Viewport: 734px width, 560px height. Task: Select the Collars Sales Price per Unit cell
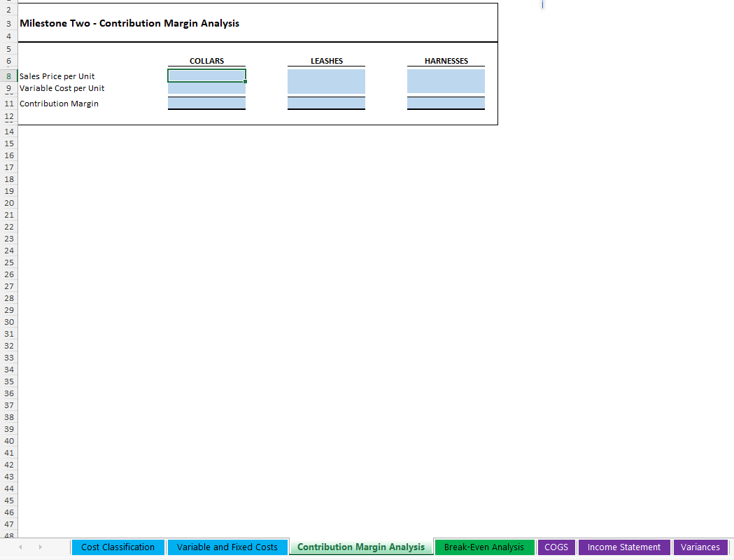(206, 76)
